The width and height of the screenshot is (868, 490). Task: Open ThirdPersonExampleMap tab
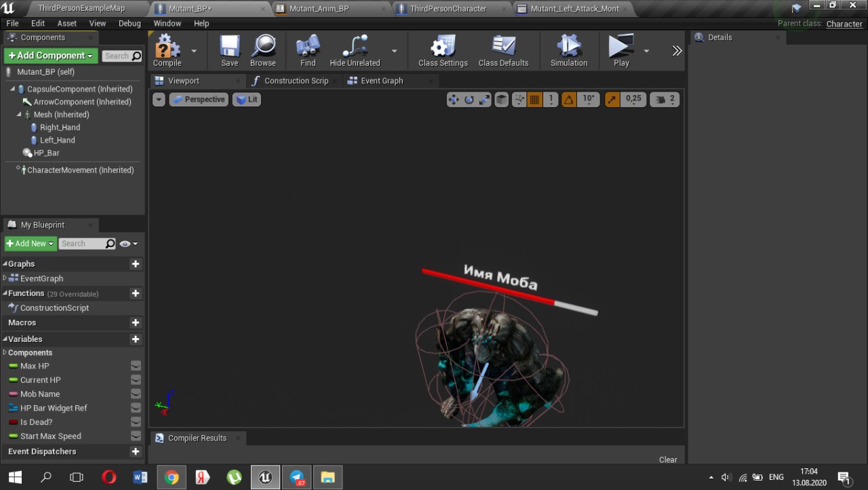tap(81, 9)
